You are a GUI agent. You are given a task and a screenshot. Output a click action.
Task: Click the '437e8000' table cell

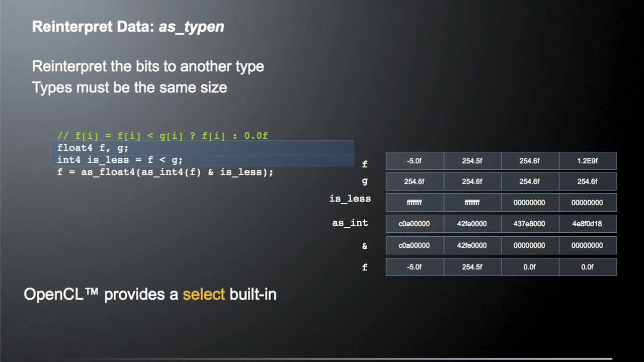530,224
